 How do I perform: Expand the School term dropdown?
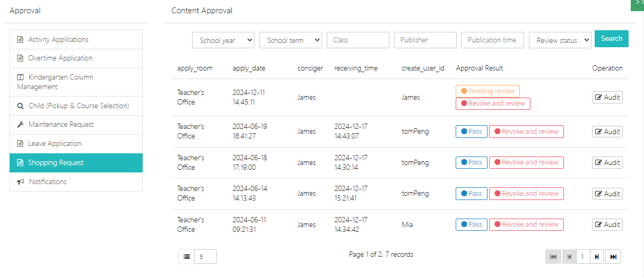pyautogui.click(x=291, y=40)
